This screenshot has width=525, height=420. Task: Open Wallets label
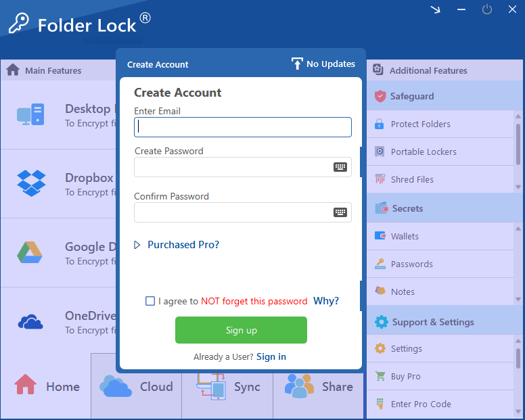pyautogui.click(x=405, y=236)
